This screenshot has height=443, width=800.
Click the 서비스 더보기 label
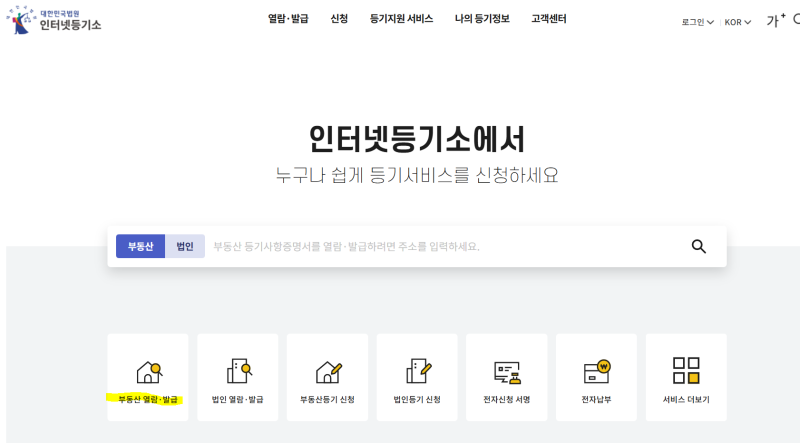click(x=686, y=399)
